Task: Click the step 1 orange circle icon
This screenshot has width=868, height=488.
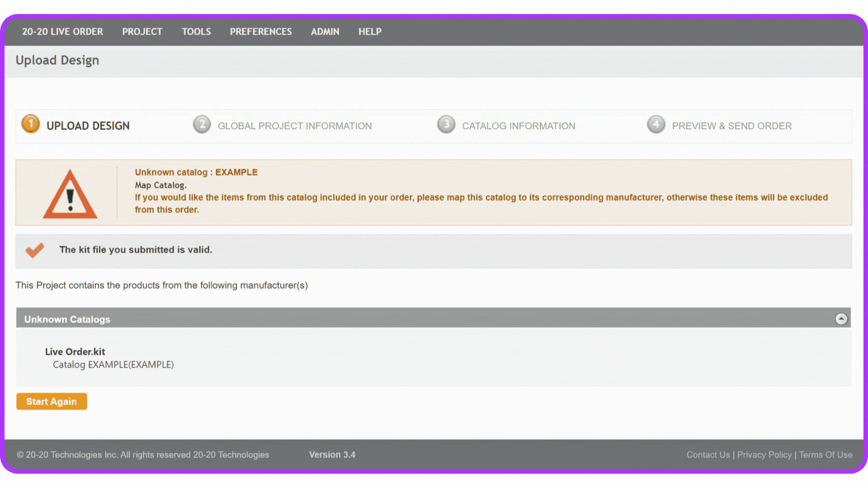Action: 31,124
